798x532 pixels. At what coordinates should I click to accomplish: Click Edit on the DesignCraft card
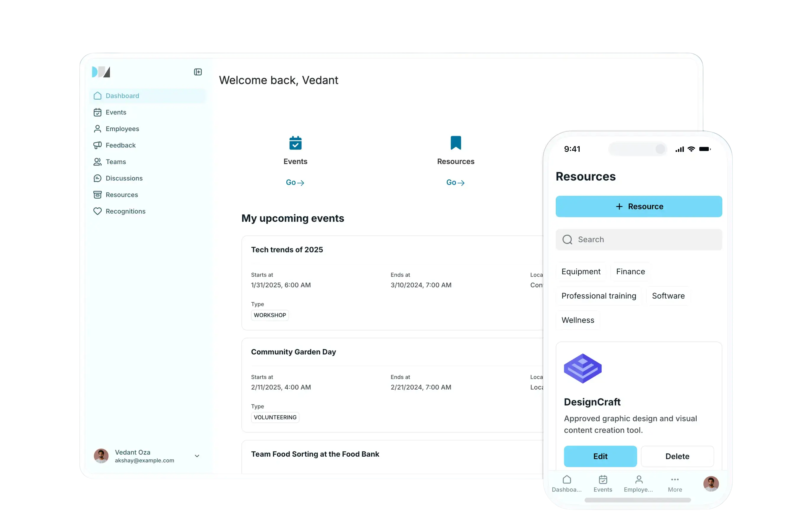tap(600, 456)
